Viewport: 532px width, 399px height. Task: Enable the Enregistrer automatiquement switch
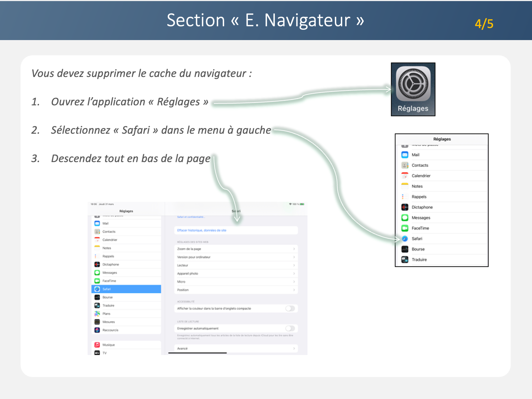pyautogui.click(x=290, y=328)
